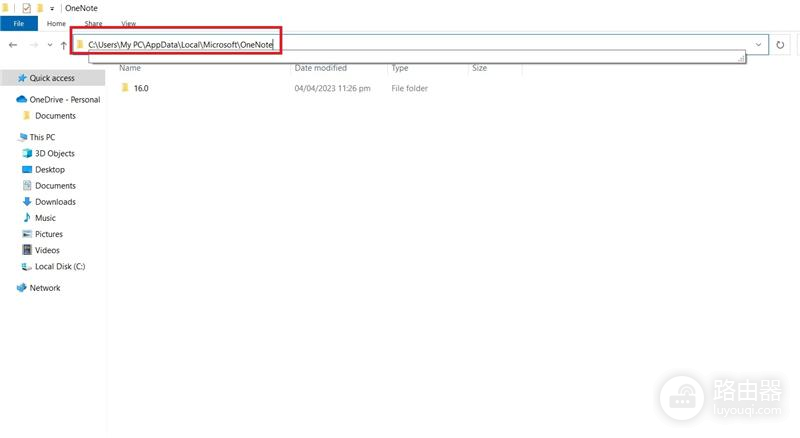Sort by Date modified column header
Screen dimensions: 800x438
click(x=320, y=68)
